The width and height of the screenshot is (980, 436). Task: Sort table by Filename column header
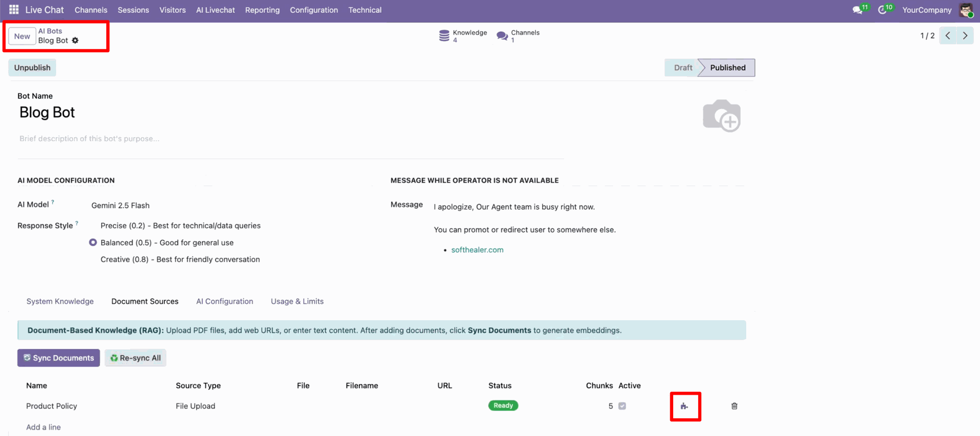(362, 386)
